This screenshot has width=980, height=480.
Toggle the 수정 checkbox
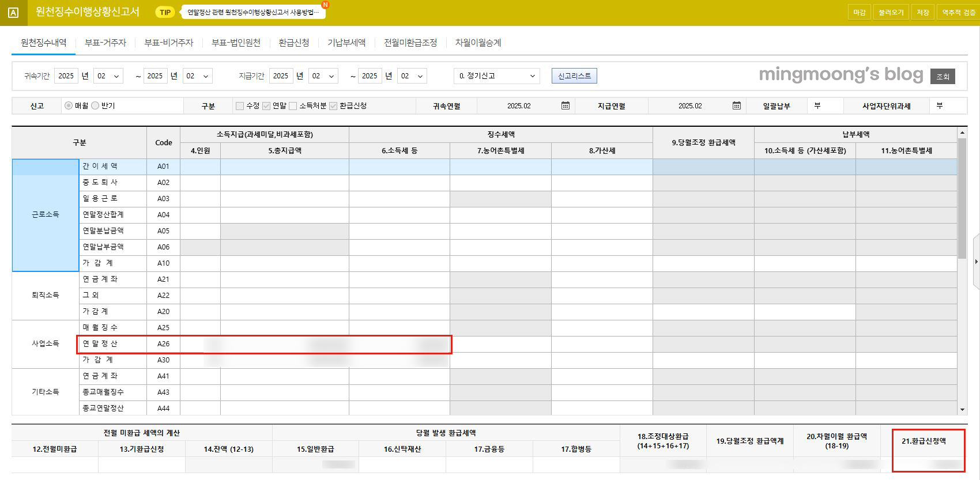tap(240, 106)
